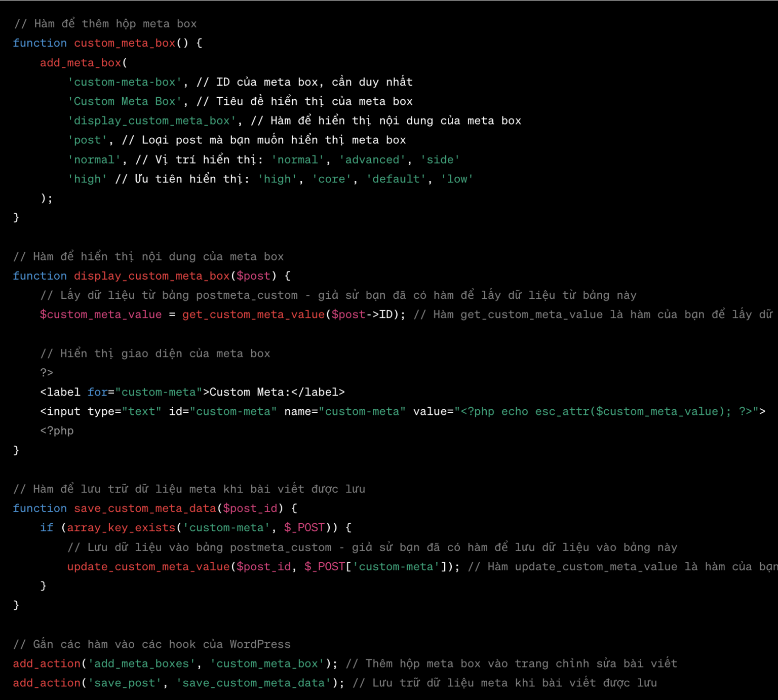
Task: Click the $custom_meta_value variable being assigned
Action: [x=100, y=315]
